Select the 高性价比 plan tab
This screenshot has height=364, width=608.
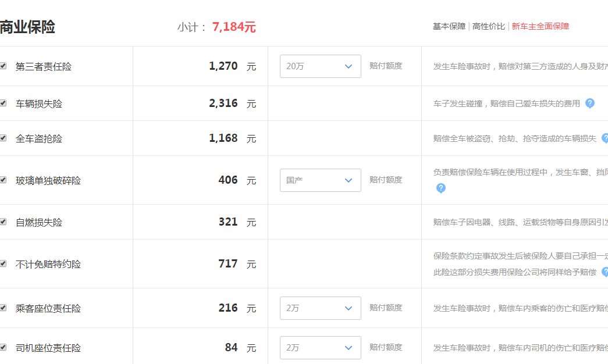(x=489, y=26)
